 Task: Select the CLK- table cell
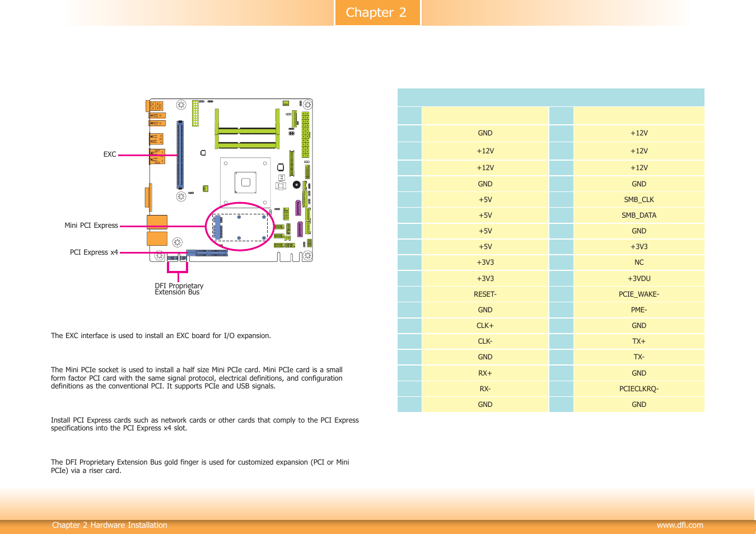(x=485, y=341)
